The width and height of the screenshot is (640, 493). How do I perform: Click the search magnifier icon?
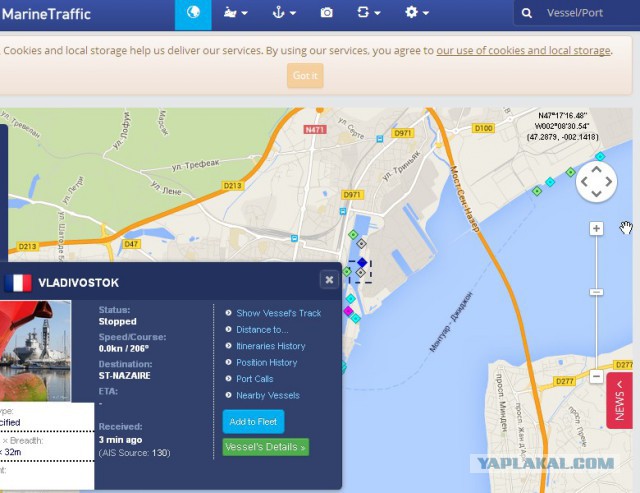[x=527, y=13]
